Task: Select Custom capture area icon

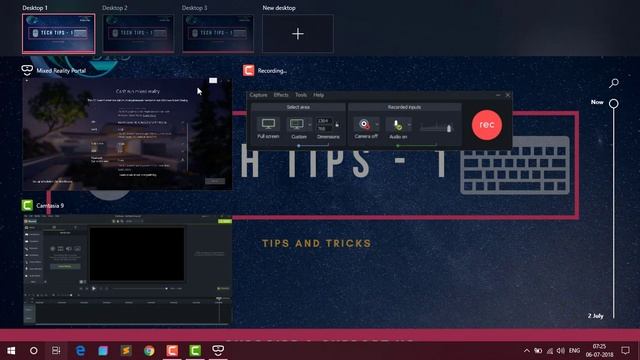Action: 297,124
